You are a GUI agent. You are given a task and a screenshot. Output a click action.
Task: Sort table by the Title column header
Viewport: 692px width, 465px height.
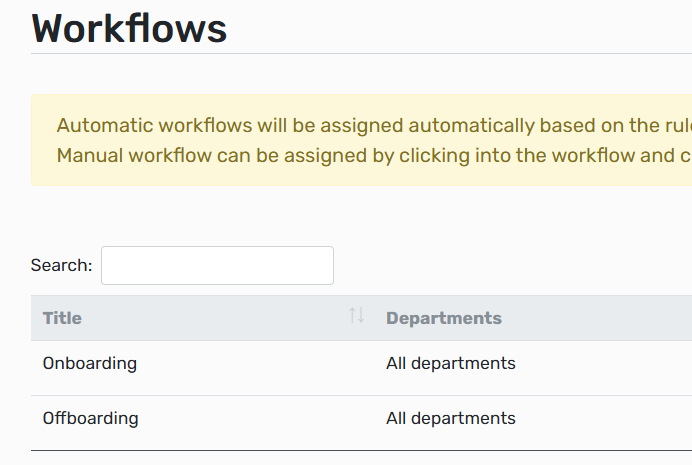click(62, 318)
